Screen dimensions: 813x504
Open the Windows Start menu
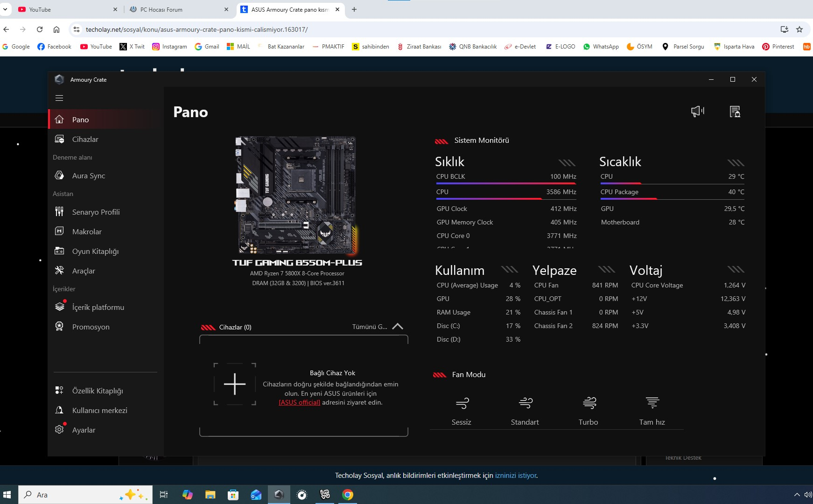tap(7, 495)
